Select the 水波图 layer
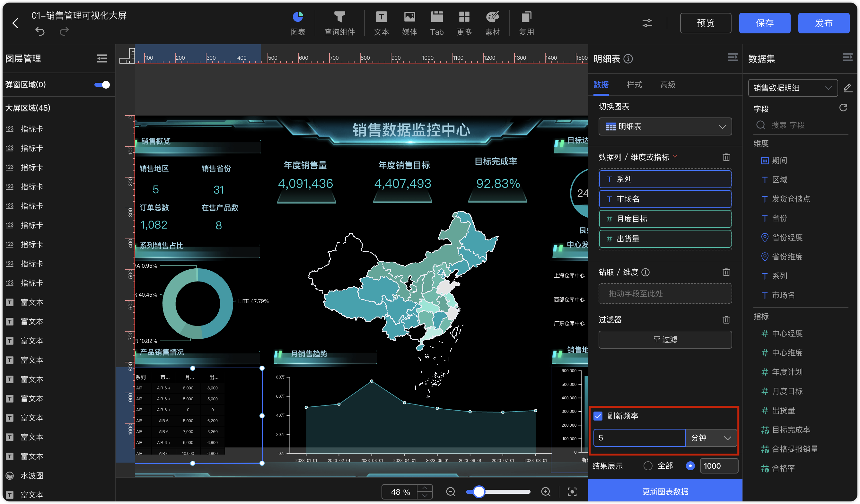860x504 pixels. (59, 475)
